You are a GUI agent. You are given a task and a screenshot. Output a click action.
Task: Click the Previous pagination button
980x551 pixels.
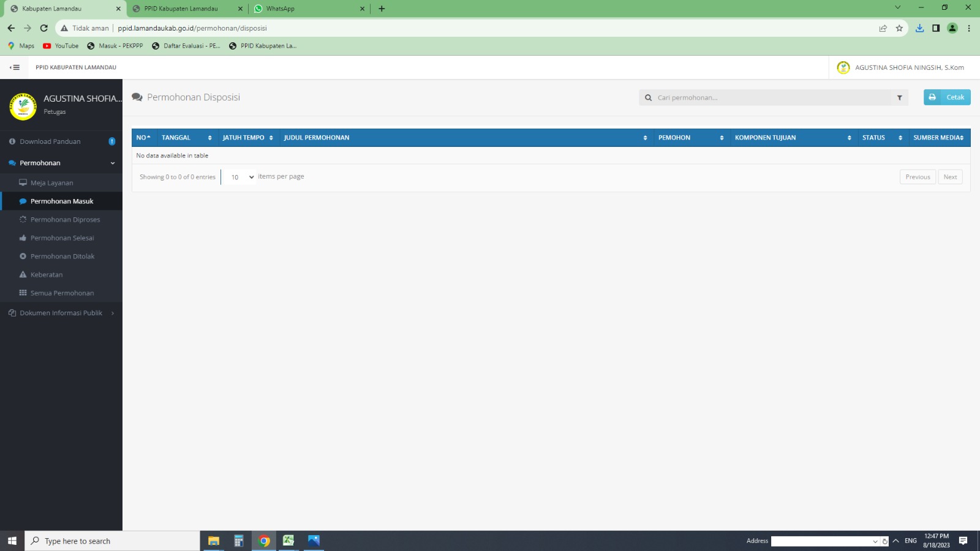918,177
